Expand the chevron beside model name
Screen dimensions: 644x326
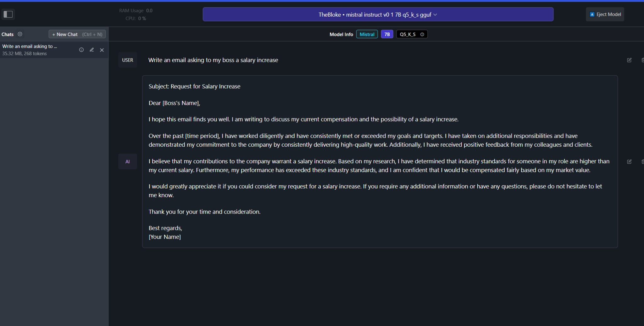click(x=435, y=15)
